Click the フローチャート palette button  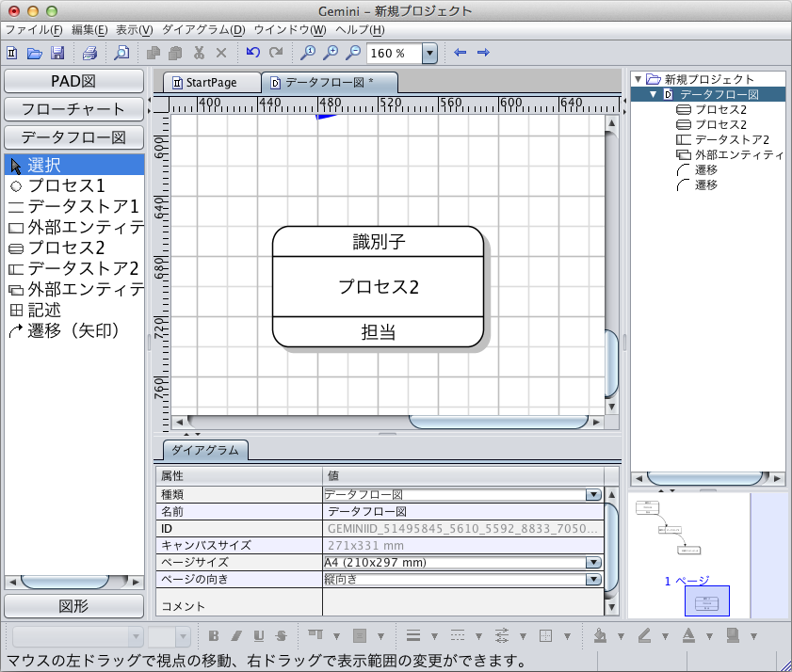(73, 109)
